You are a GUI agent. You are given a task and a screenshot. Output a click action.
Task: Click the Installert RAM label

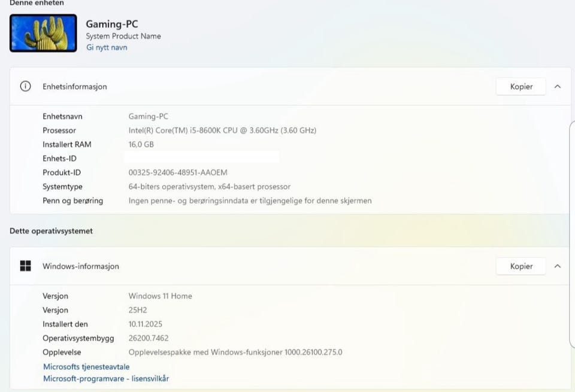pyautogui.click(x=66, y=144)
